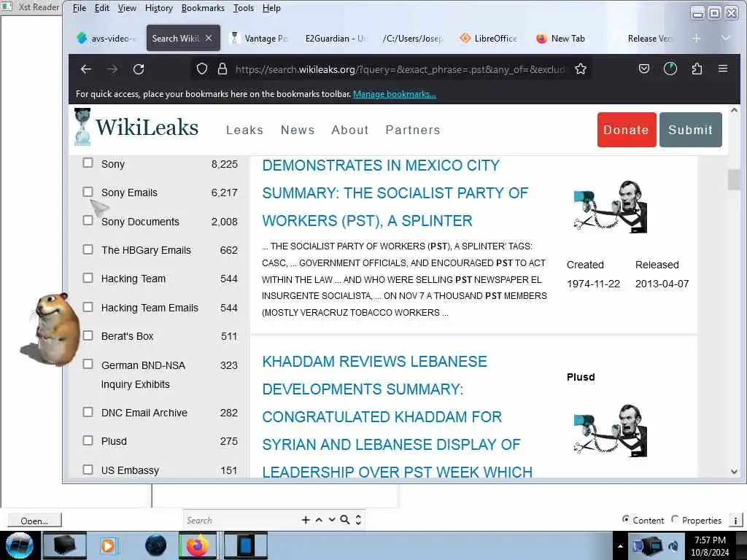Open the list all tabs dropdown chevron

click(x=726, y=38)
